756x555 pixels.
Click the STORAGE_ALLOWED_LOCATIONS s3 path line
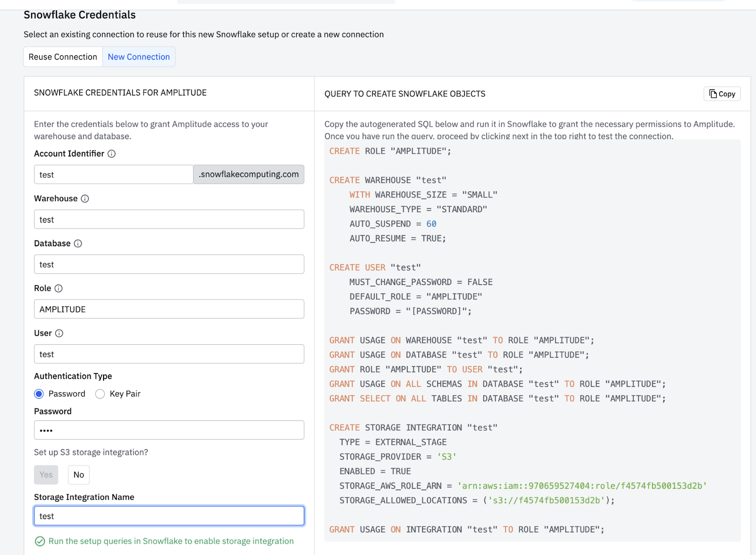[477, 500]
